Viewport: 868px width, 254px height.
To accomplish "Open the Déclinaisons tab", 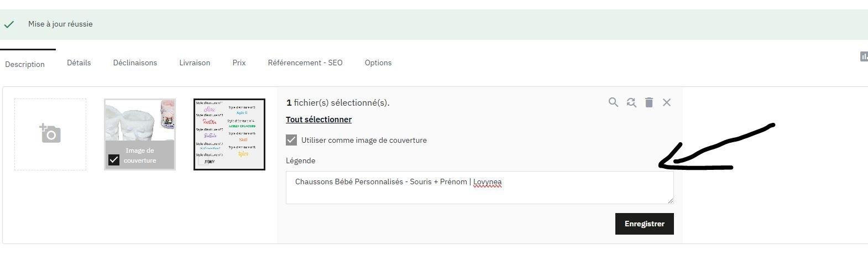I will 135,63.
